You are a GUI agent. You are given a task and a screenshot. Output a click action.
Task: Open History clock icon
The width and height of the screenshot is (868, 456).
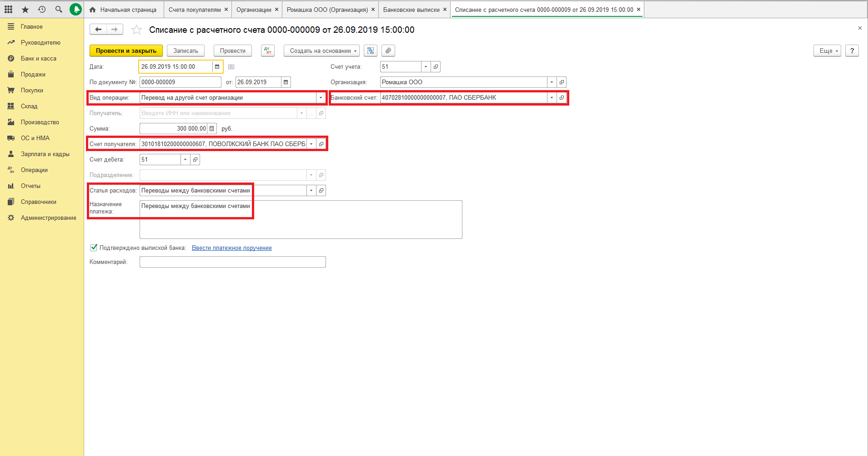[x=42, y=9]
